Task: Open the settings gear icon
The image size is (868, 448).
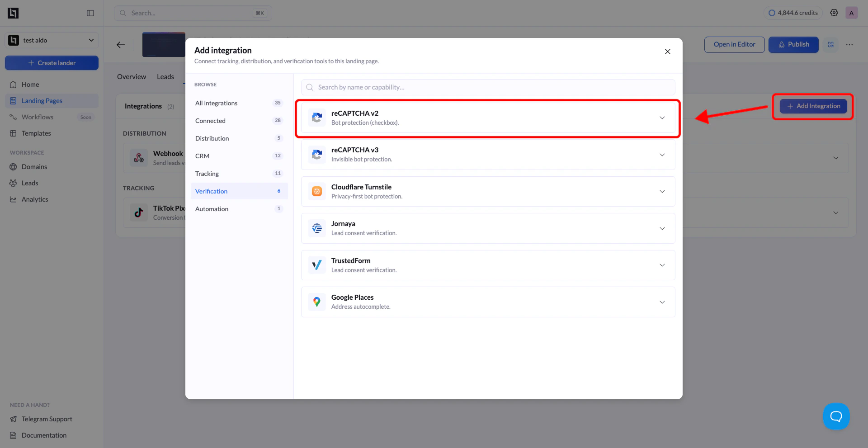Action: click(x=834, y=13)
